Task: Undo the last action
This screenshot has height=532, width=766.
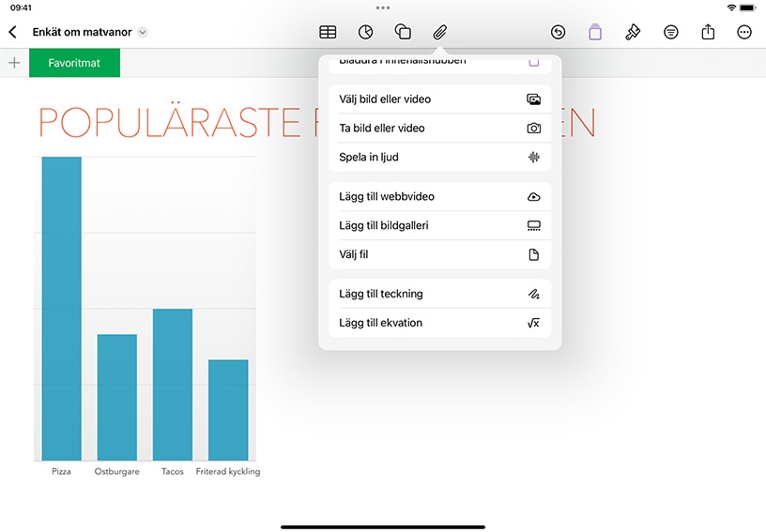Action: pyautogui.click(x=558, y=32)
